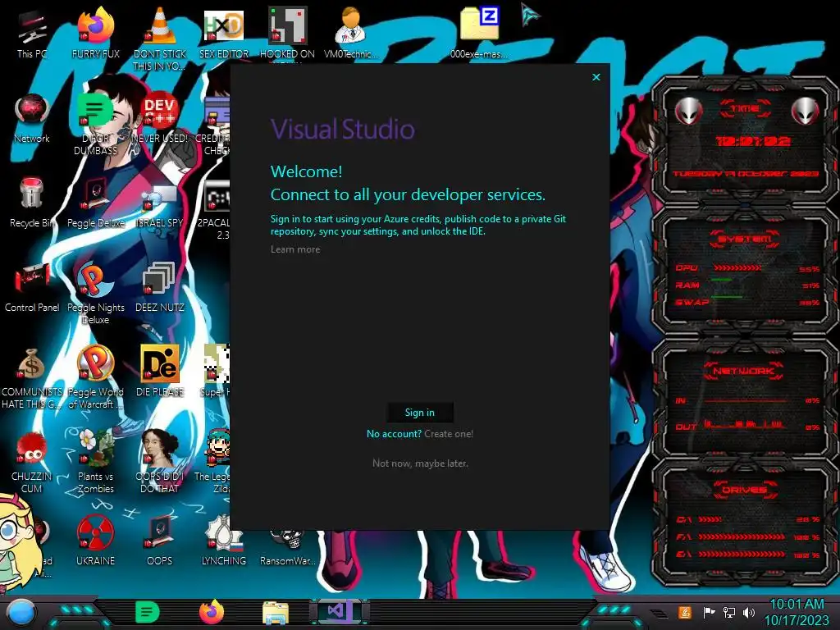Open This PC desktop icon
The image size is (840, 630).
point(32,34)
